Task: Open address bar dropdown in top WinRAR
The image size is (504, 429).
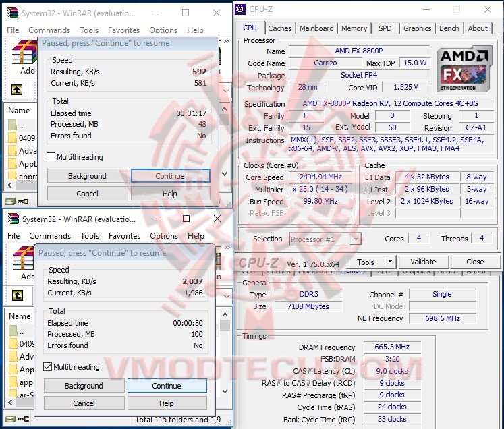Action: coord(226,90)
